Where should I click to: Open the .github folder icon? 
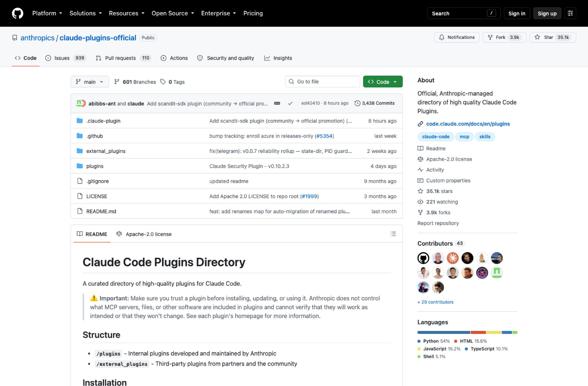point(80,136)
